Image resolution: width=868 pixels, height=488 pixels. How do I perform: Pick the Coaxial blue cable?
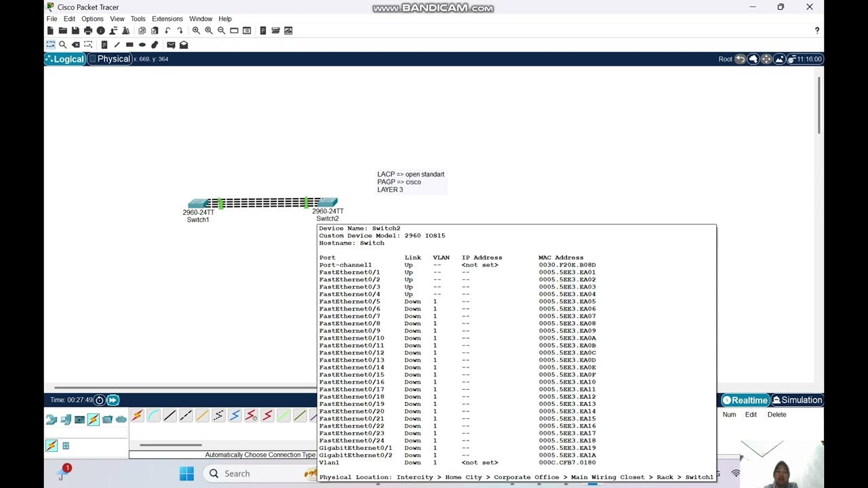(235, 415)
